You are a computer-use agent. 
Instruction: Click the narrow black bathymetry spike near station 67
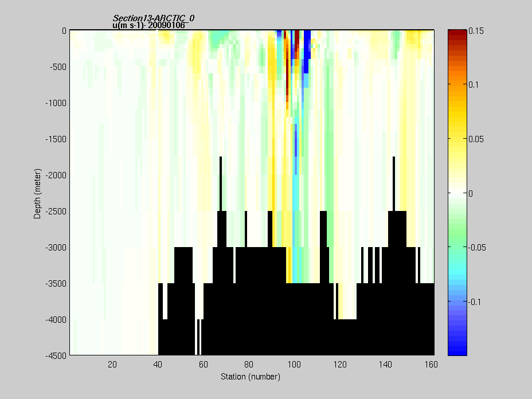pos(221,184)
